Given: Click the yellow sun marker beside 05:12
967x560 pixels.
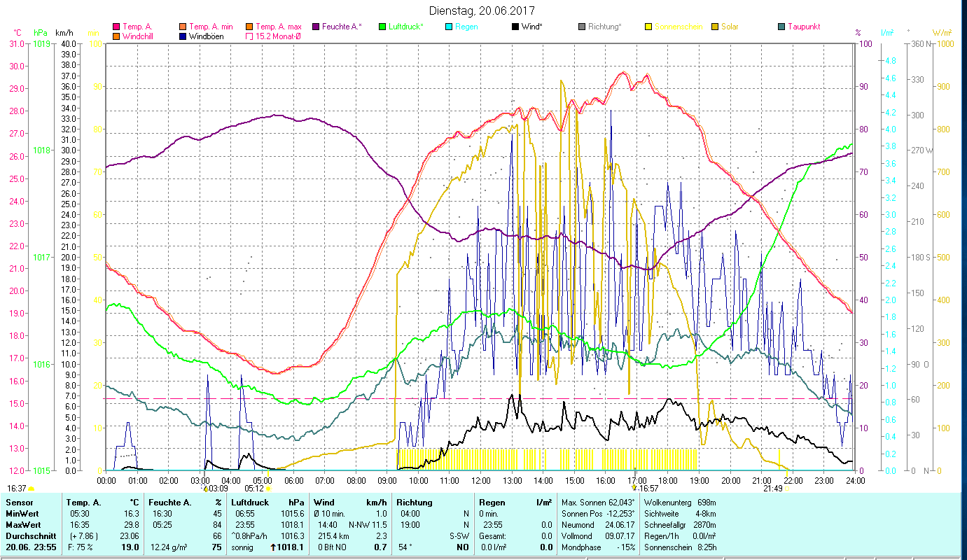Looking at the screenshot, I should pos(268,489).
